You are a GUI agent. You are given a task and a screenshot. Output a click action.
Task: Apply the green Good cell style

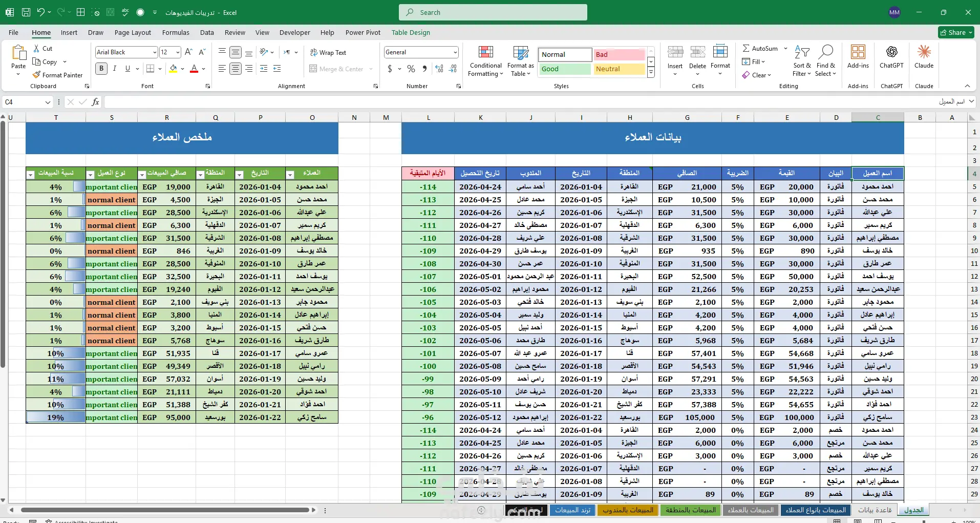pos(565,69)
